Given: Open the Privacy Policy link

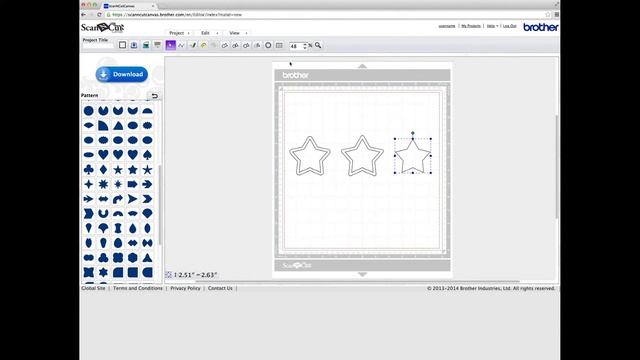Looking at the screenshot, I should (185, 288).
